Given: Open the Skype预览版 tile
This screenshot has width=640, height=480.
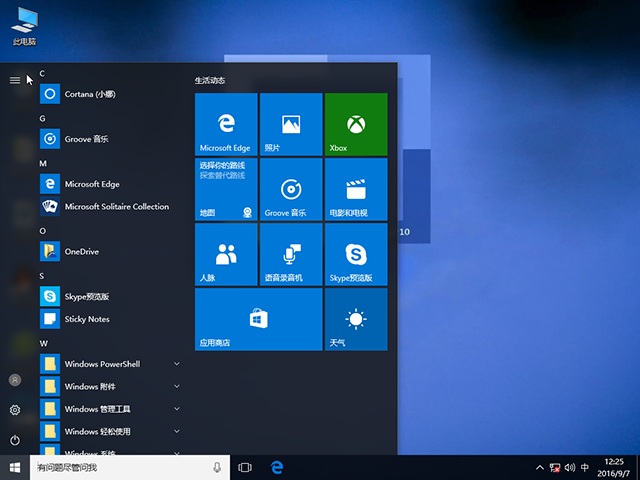Looking at the screenshot, I should (x=355, y=254).
